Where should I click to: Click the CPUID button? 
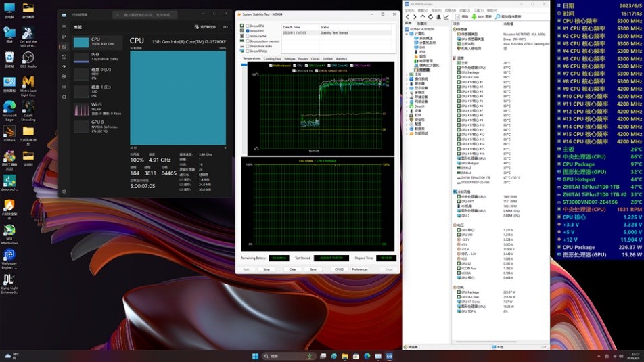pyautogui.click(x=339, y=269)
